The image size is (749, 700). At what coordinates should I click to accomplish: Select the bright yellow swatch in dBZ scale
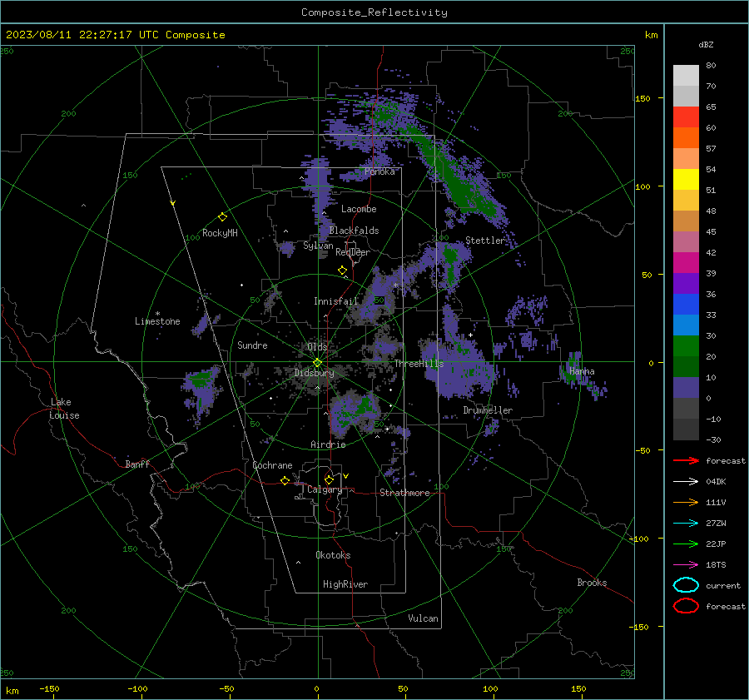click(686, 180)
